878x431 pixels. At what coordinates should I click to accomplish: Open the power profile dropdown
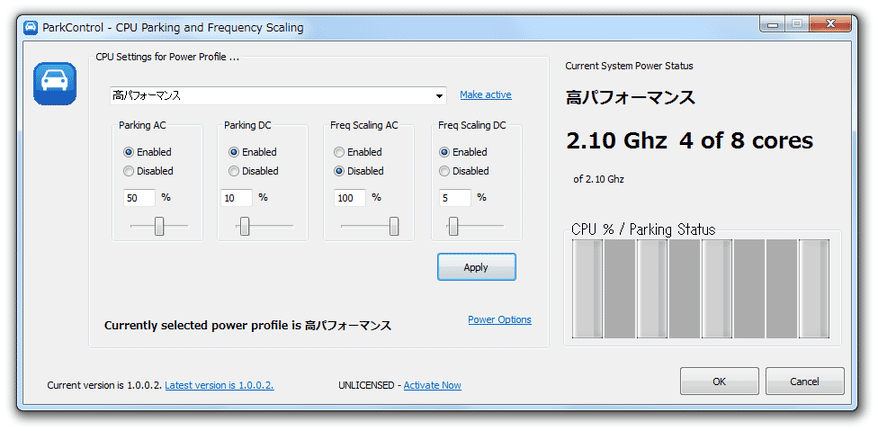pos(278,96)
